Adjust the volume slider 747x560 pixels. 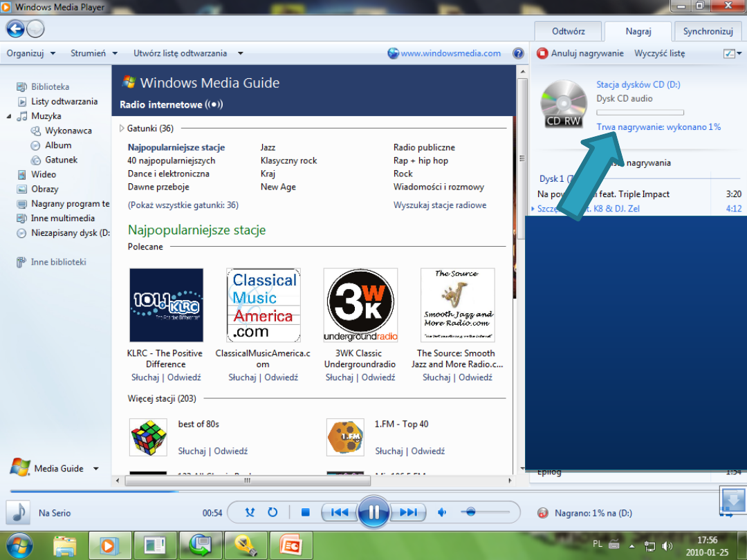click(471, 512)
